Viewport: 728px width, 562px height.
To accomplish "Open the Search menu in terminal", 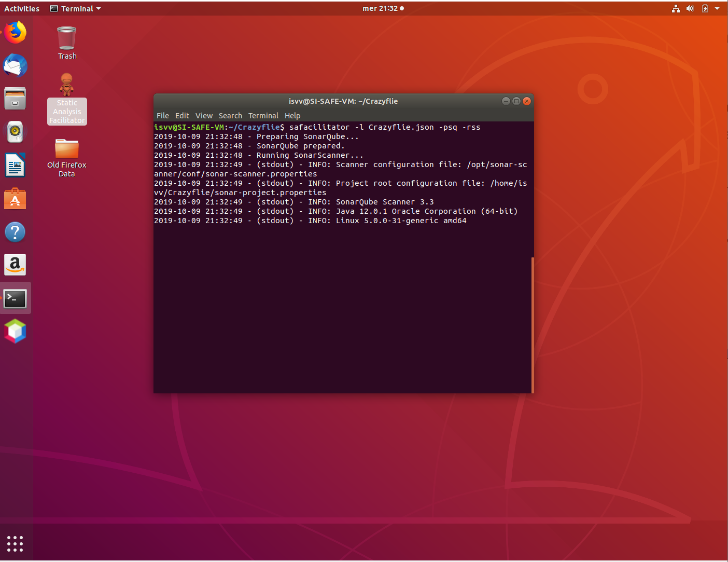I will coord(230,116).
